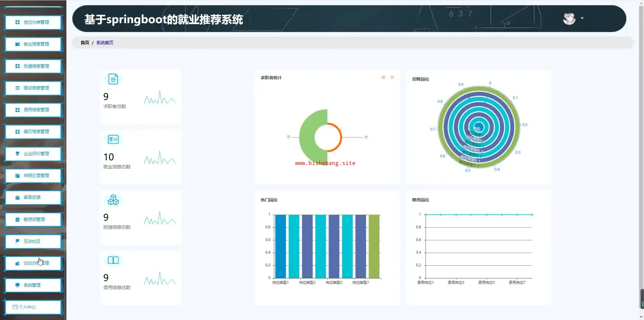Click the monitor icon for 系统管理

(17, 285)
